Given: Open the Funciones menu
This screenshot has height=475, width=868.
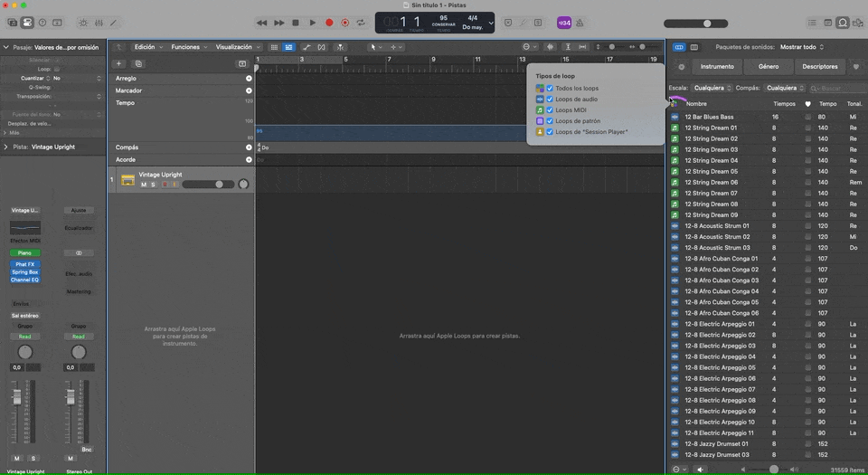Looking at the screenshot, I should click(189, 47).
